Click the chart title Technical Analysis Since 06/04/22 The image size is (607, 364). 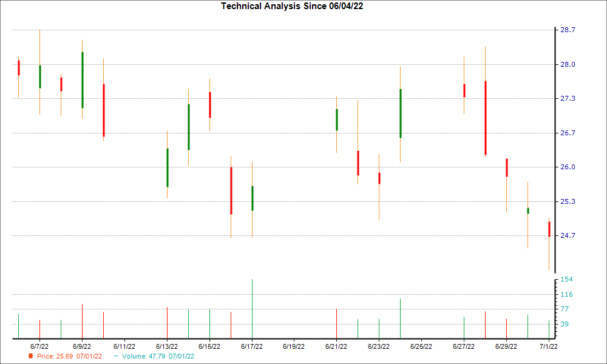click(292, 7)
